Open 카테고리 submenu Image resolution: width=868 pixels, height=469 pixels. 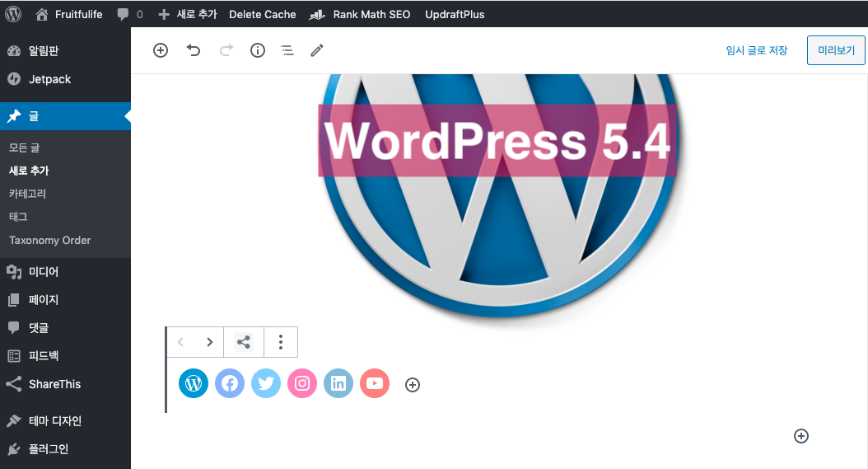point(28,194)
